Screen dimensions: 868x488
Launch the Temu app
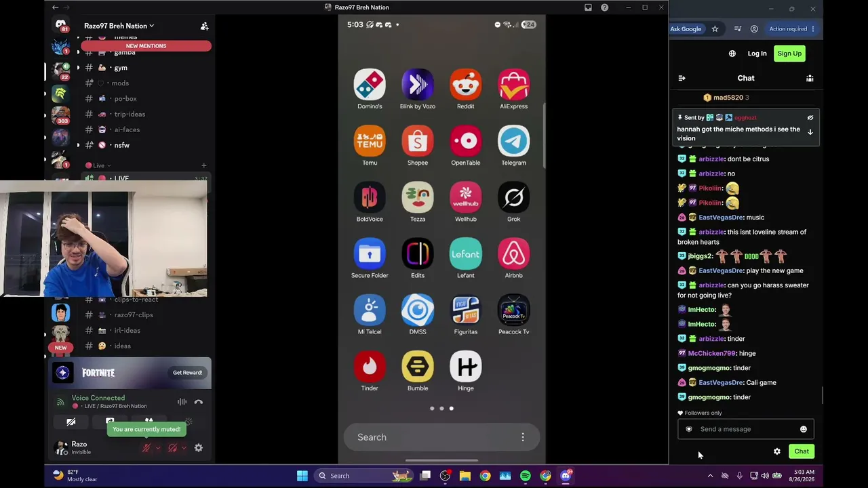(370, 142)
